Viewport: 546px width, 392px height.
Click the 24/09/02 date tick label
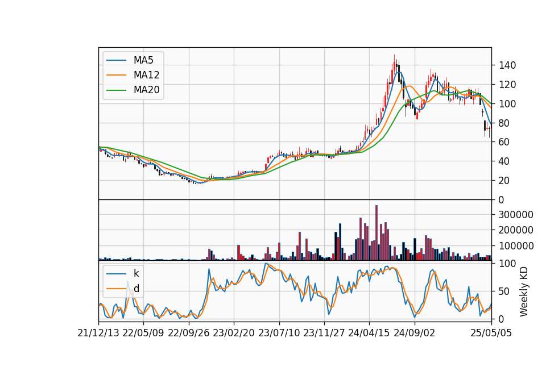coord(415,333)
